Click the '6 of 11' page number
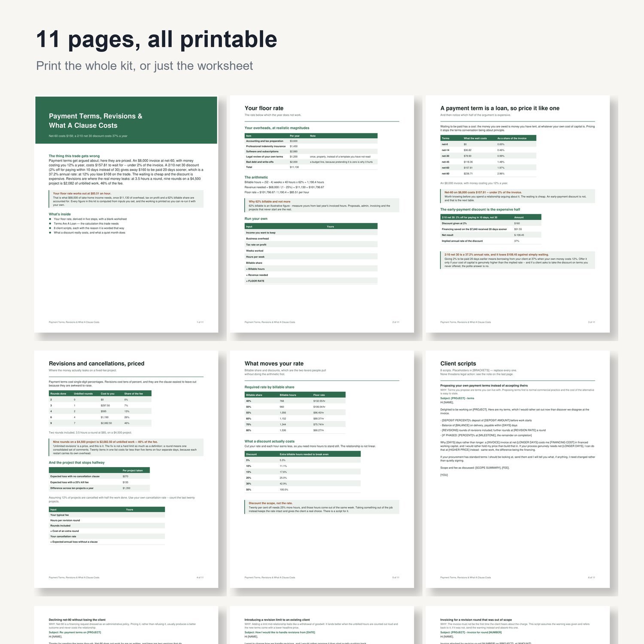 tap(592, 577)
